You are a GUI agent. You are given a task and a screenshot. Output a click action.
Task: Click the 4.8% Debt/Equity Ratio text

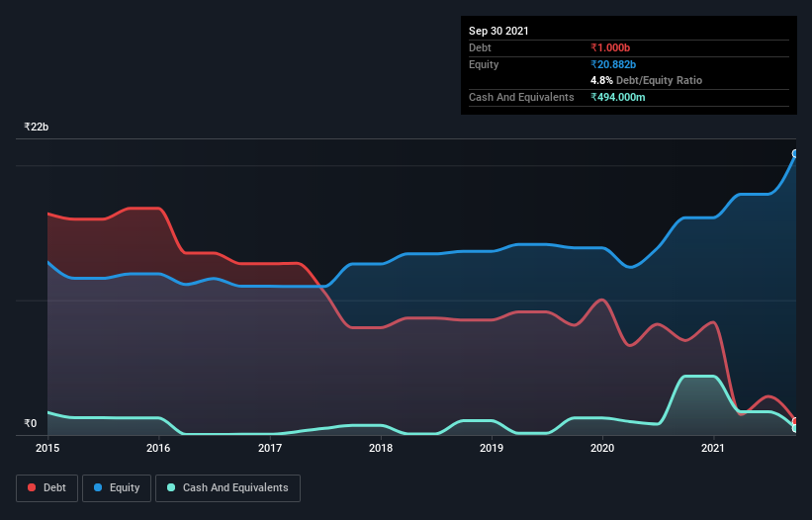click(646, 80)
